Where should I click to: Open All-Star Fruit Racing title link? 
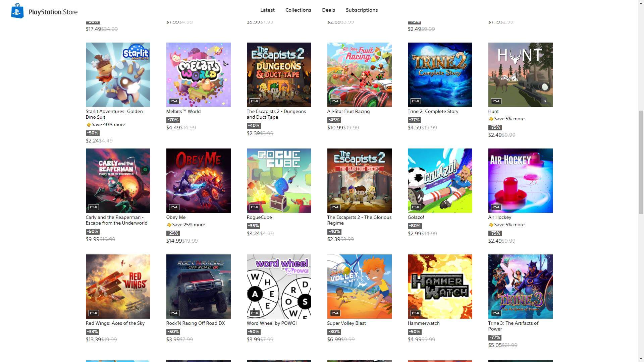(348, 111)
